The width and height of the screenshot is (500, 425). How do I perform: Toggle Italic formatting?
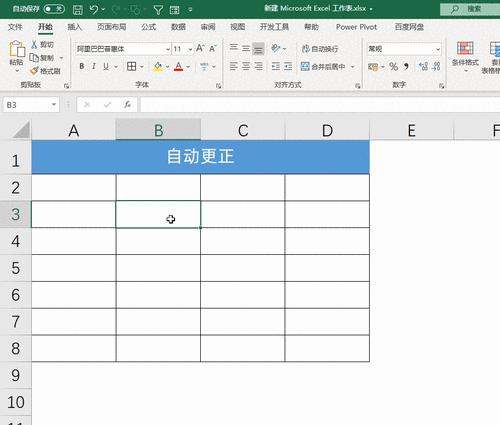pos(94,66)
